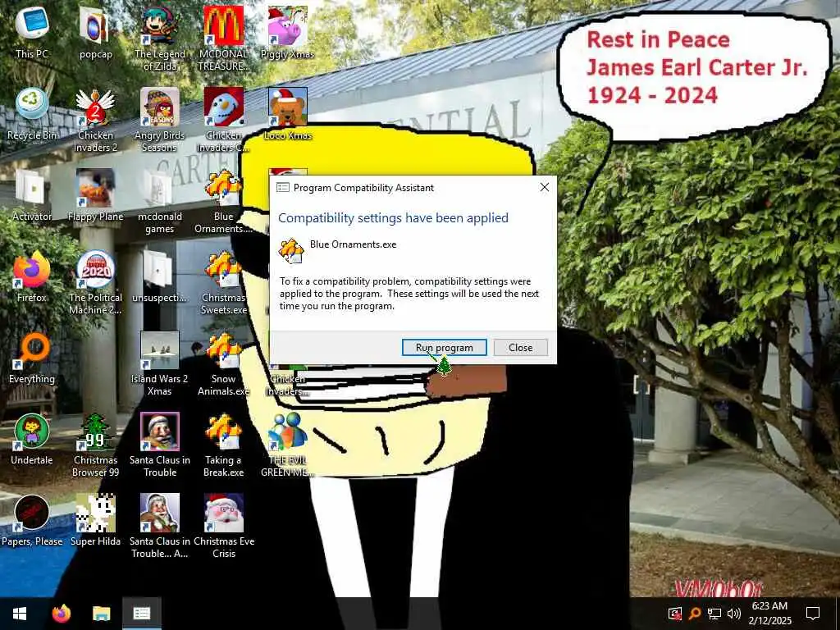Select the Christmas Eve Crisis shortcut

point(223,527)
